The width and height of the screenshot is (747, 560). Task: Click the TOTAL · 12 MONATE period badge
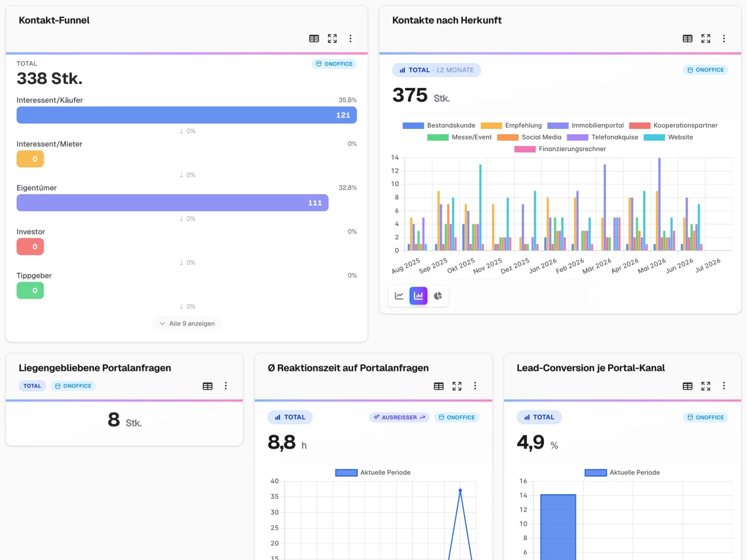pyautogui.click(x=437, y=70)
